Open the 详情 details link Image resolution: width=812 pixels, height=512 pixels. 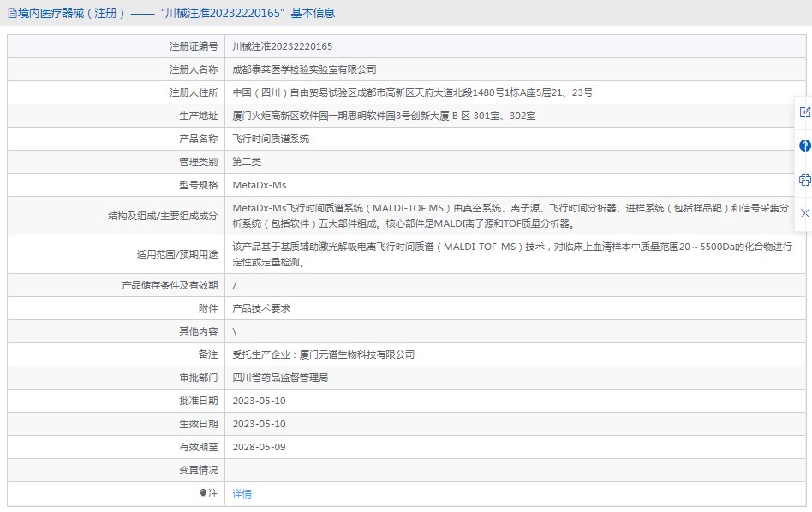242,494
